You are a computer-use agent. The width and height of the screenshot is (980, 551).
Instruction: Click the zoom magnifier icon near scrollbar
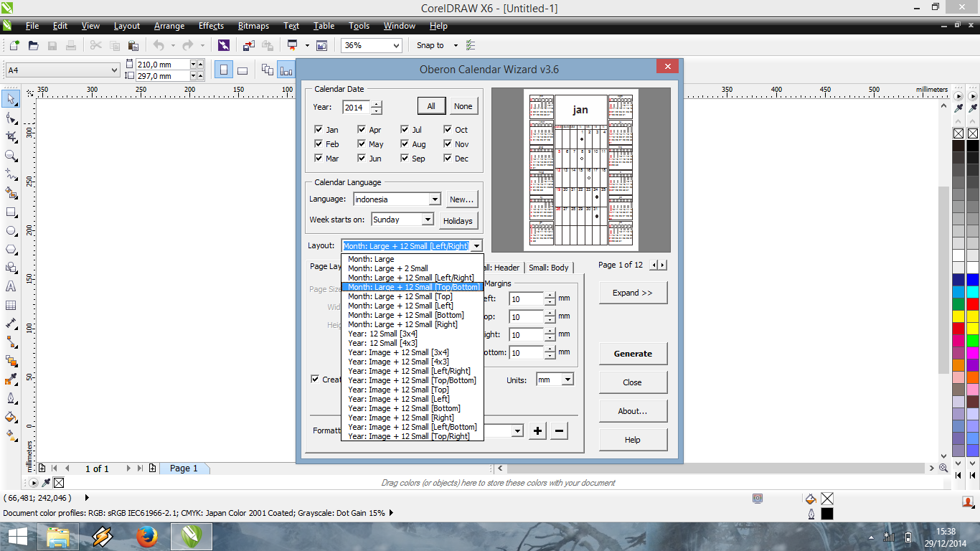[943, 468]
